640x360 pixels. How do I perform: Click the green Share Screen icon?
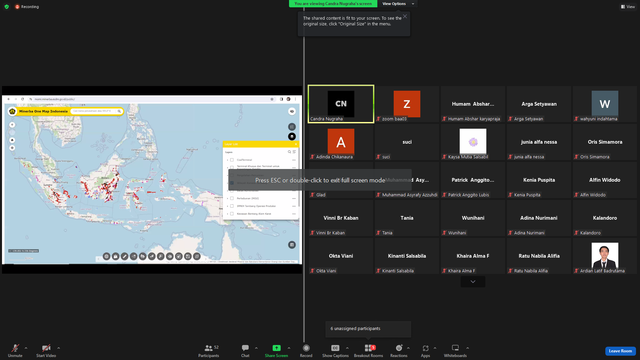(276, 348)
